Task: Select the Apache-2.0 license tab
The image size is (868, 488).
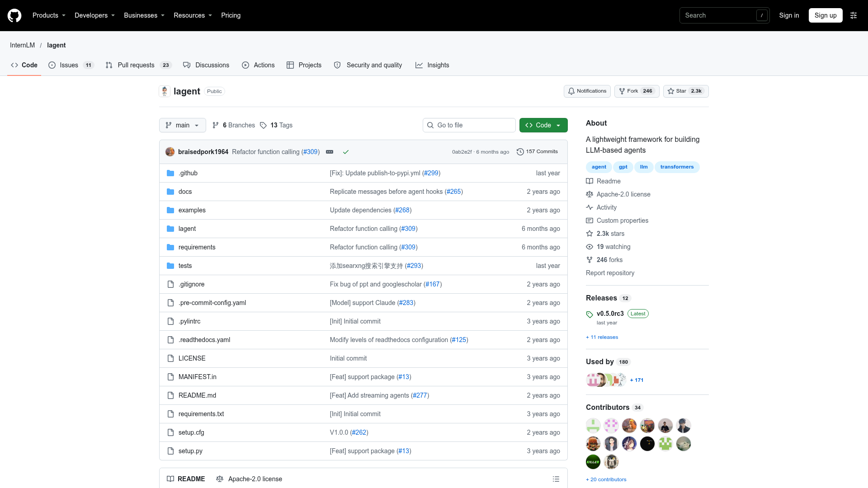Action: (249, 479)
